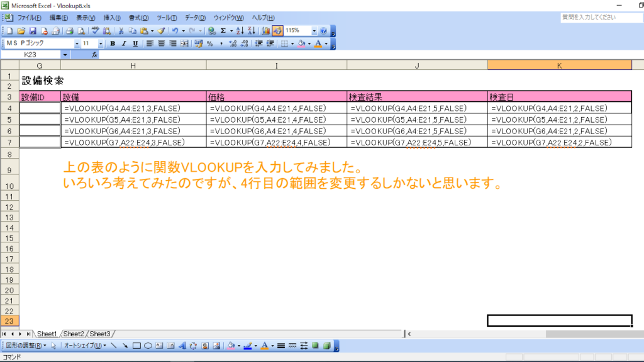Open the Print Preview icon
Image resolution: width=644 pixels, height=362 pixels.
pos(81,30)
